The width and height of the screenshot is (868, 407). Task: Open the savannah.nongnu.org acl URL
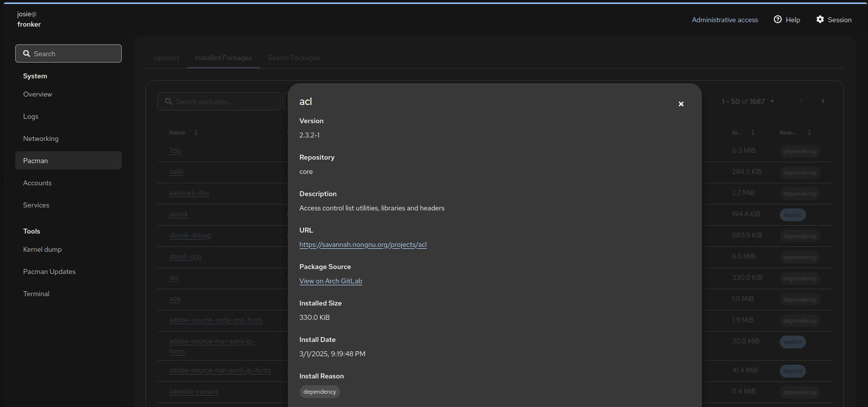[363, 245]
